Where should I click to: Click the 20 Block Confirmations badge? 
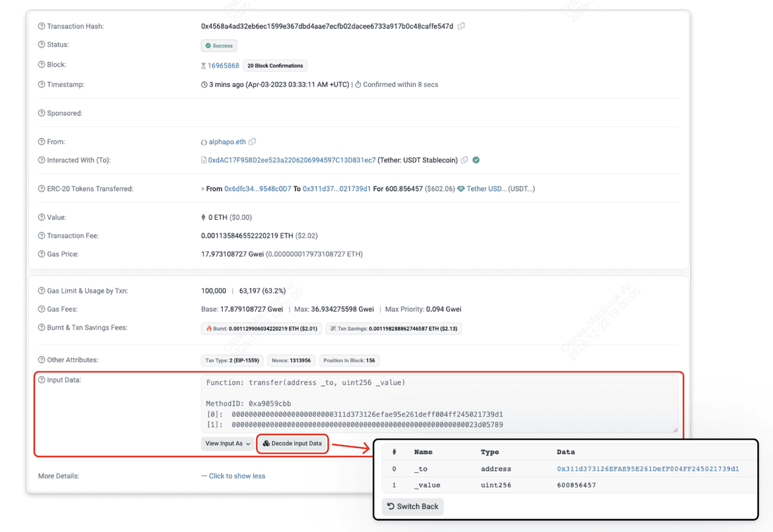pyautogui.click(x=275, y=65)
